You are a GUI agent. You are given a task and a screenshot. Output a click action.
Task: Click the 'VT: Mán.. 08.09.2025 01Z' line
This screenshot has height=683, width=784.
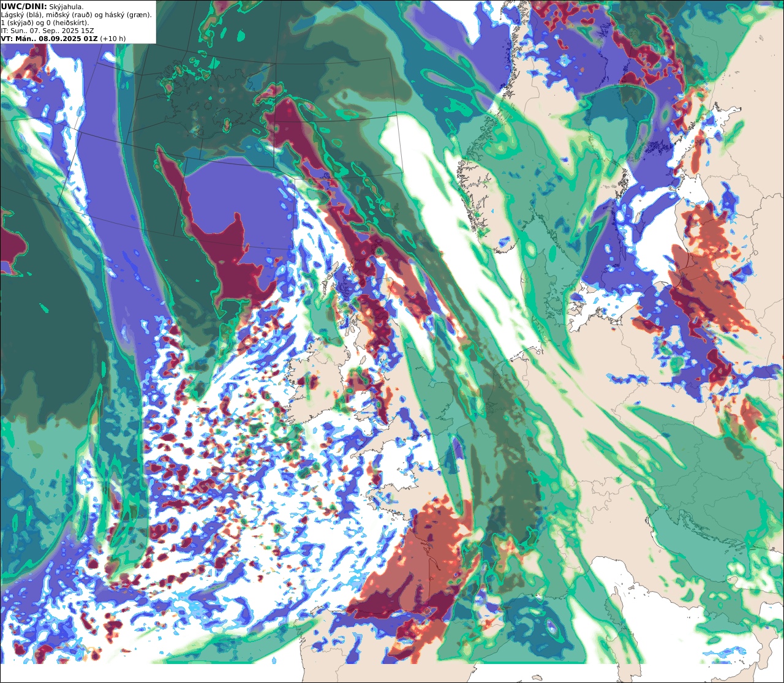[x=63, y=39]
